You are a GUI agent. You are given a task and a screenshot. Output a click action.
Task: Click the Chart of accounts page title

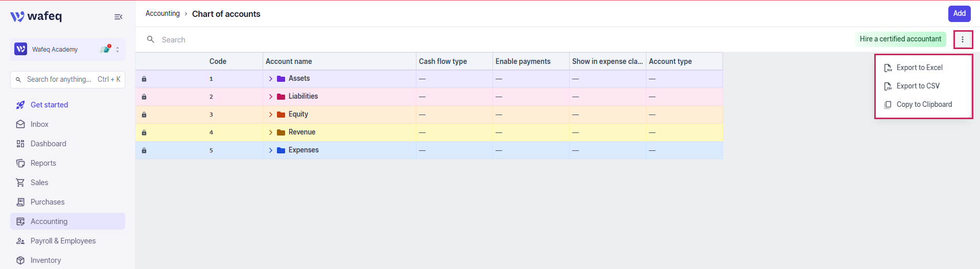pyautogui.click(x=226, y=14)
